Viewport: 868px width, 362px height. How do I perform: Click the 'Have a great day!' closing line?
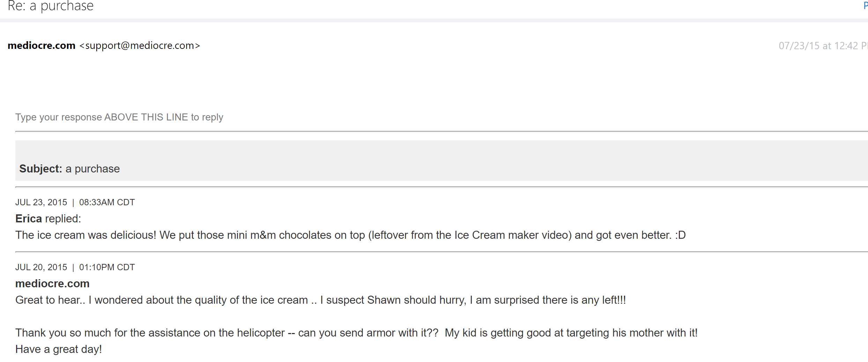pos(59,349)
